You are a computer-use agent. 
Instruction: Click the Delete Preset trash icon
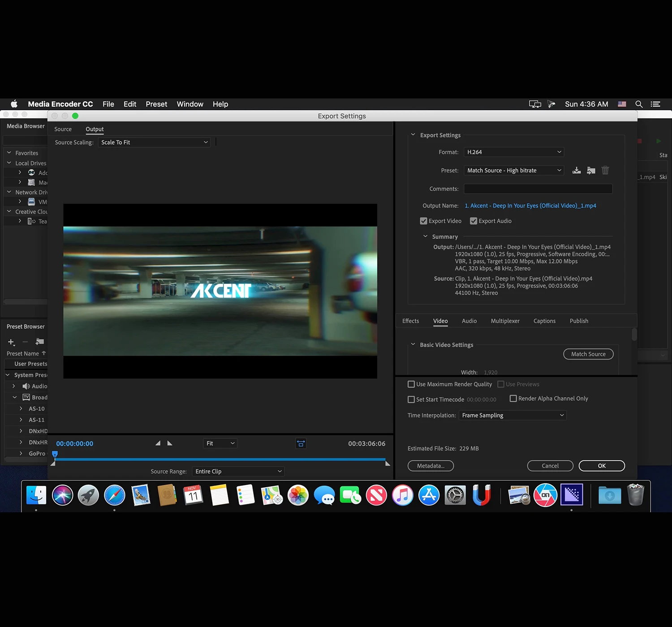[x=605, y=170]
